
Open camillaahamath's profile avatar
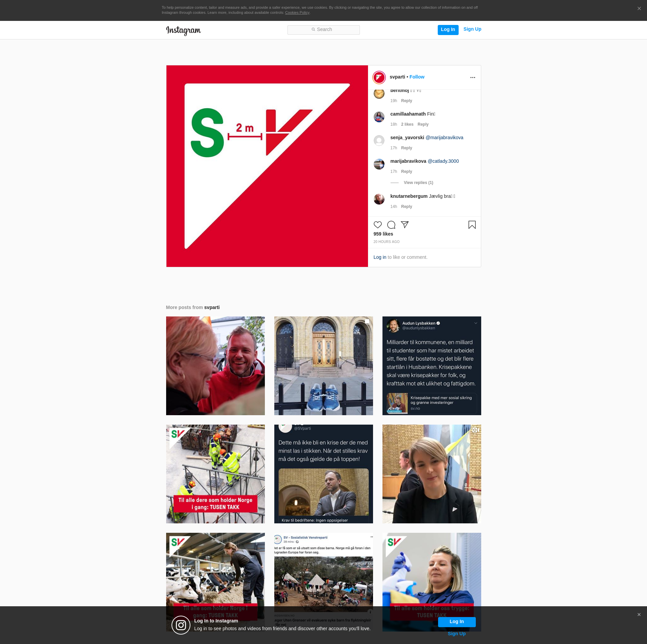click(379, 117)
